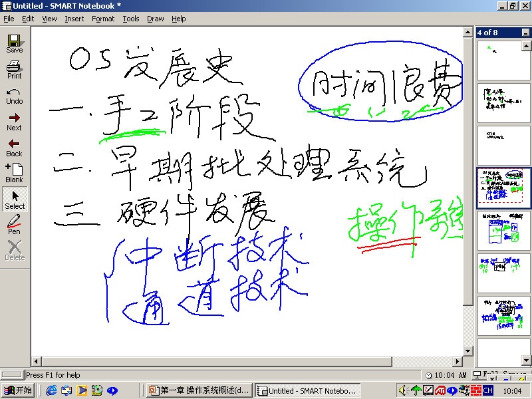Image resolution: width=532 pixels, height=399 pixels.
Task: Save the notebook with the Save icon
Action: point(14,44)
